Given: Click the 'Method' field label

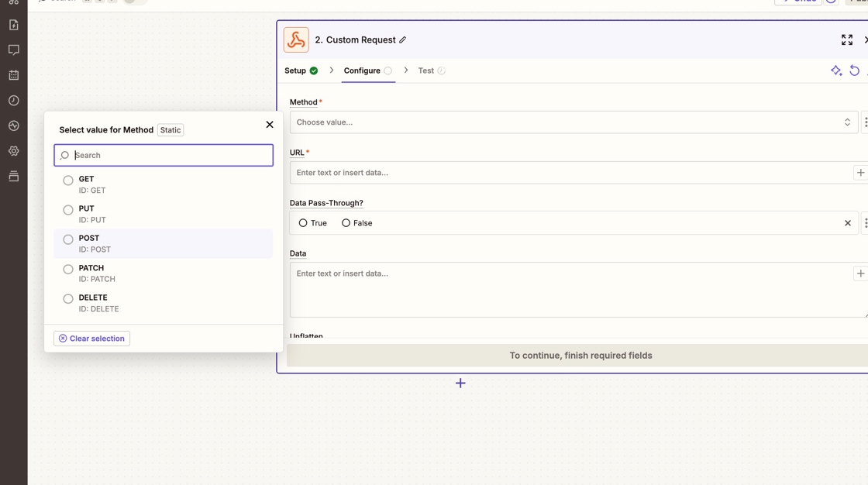Looking at the screenshot, I should (303, 102).
